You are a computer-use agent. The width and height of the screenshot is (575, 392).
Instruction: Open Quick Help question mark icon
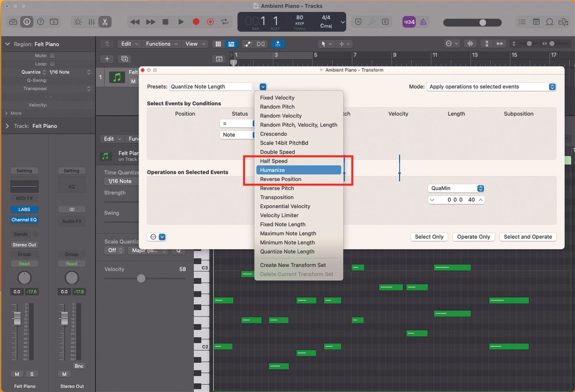pos(40,22)
